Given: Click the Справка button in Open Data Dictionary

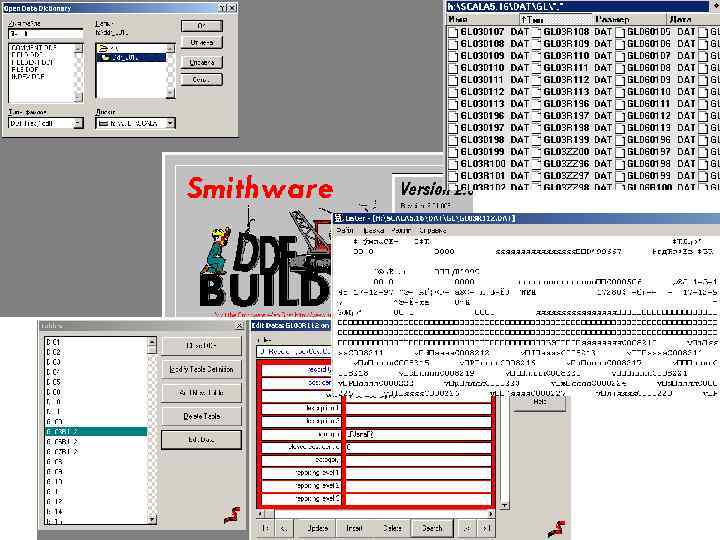Looking at the screenshot, I should tap(202, 62).
